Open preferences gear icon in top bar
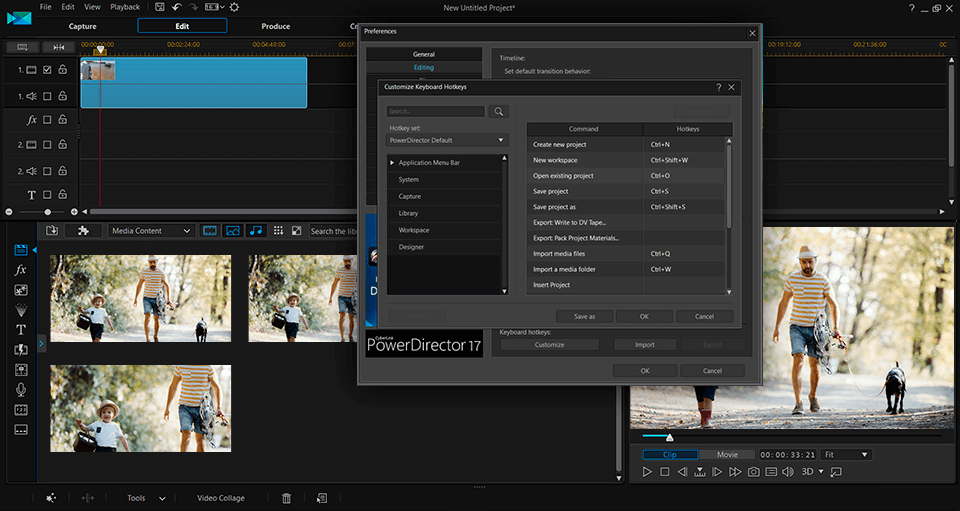Screen dimensions: 960x511 point(234,7)
